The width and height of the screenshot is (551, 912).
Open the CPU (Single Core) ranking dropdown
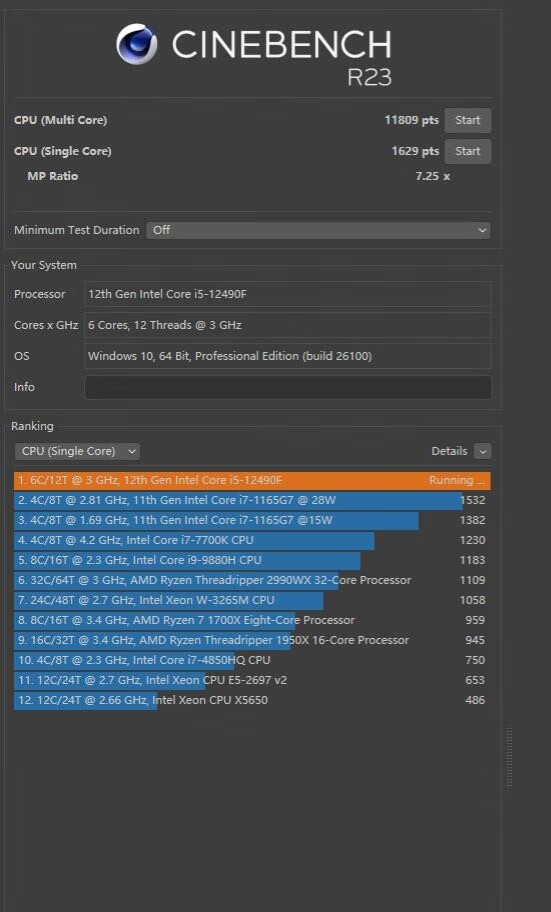77,451
